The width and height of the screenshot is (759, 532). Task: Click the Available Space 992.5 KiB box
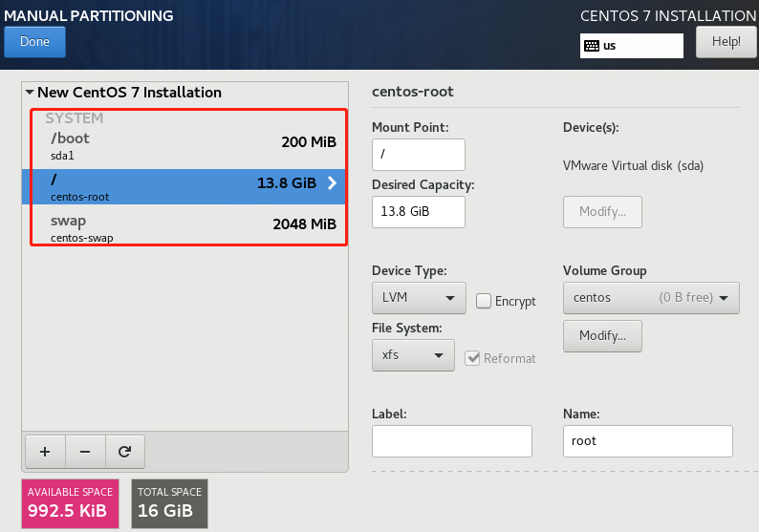coord(70,504)
